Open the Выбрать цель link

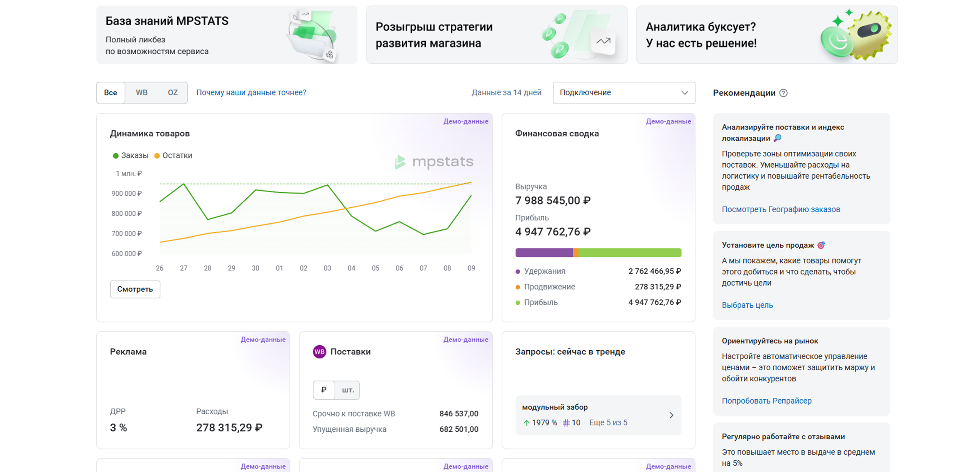coord(747,305)
